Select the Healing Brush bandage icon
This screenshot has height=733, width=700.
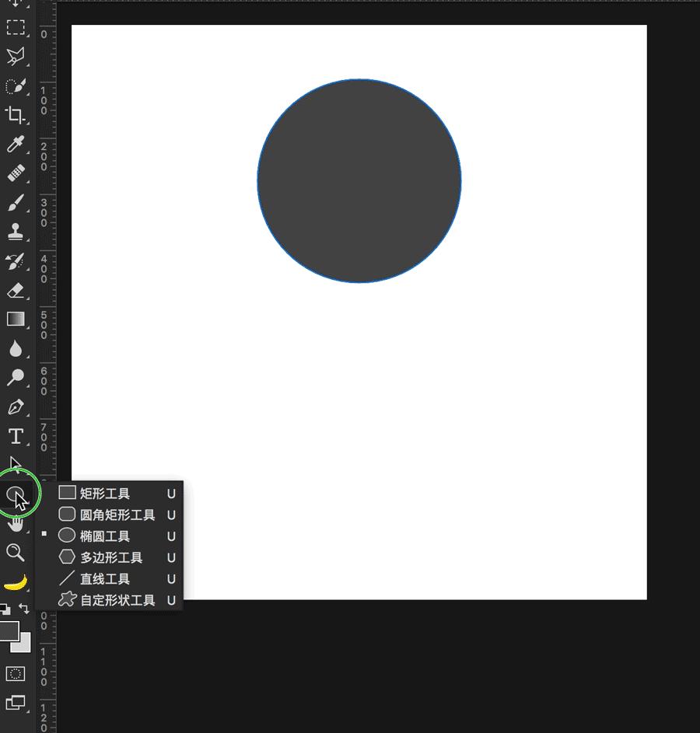pyautogui.click(x=16, y=173)
